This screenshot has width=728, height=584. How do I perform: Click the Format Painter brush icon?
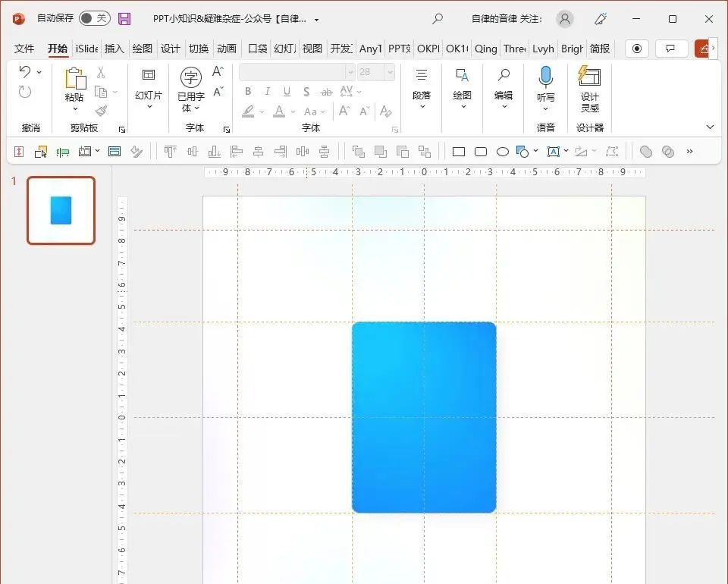click(x=101, y=111)
